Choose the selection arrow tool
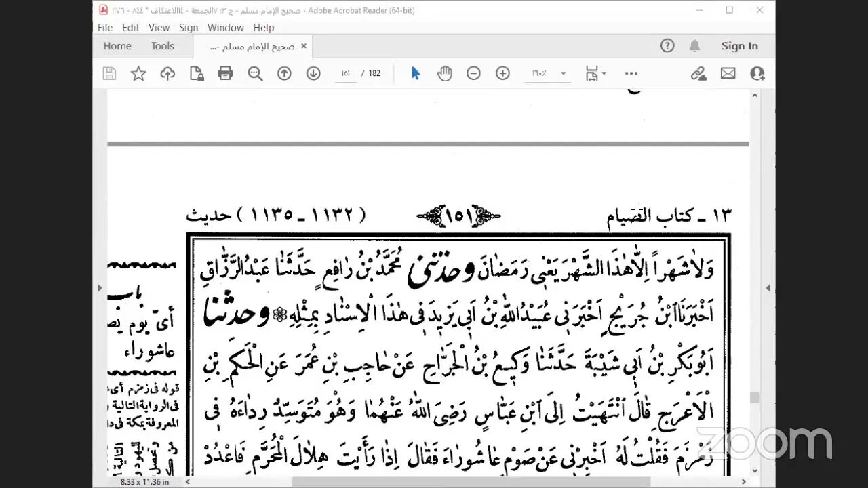868x488 pixels. (x=416, y=73)
